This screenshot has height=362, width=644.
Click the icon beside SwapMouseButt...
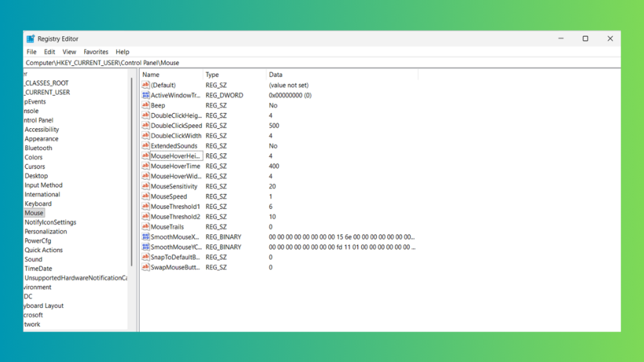pyautogui.click(x=145, y=267)
